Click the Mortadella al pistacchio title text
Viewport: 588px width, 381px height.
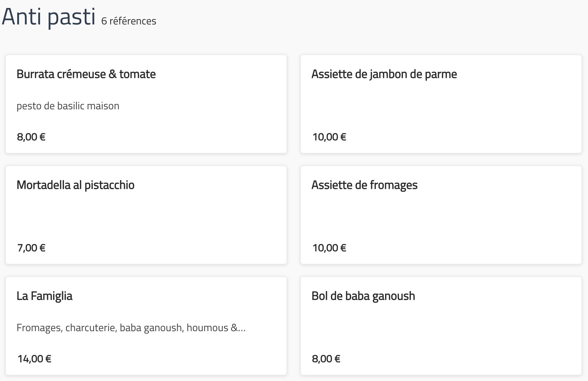click(76, 186)
